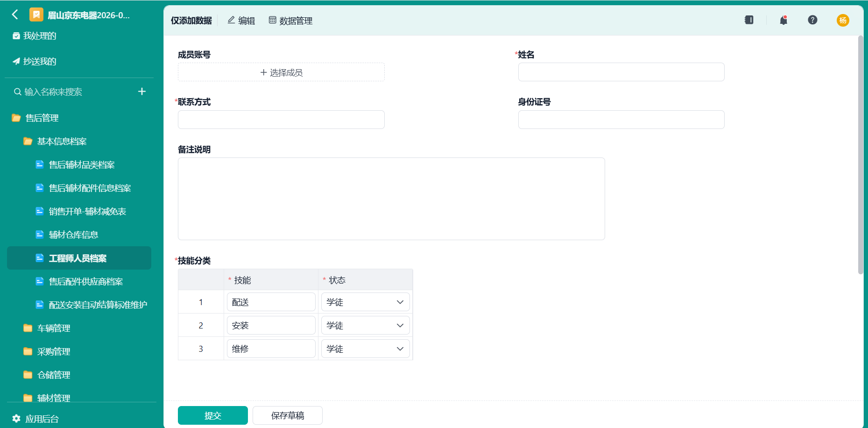Click the 保存草稿 button
The width and height of the screenshot is (868, 428).
288,415
